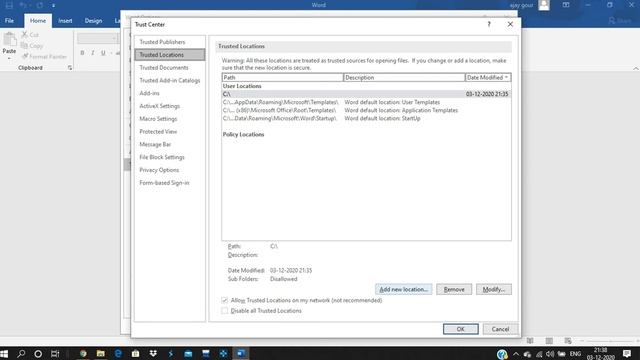Select the Format Painter brush icon
Screen dimensions: 640x360
(25, 56)
